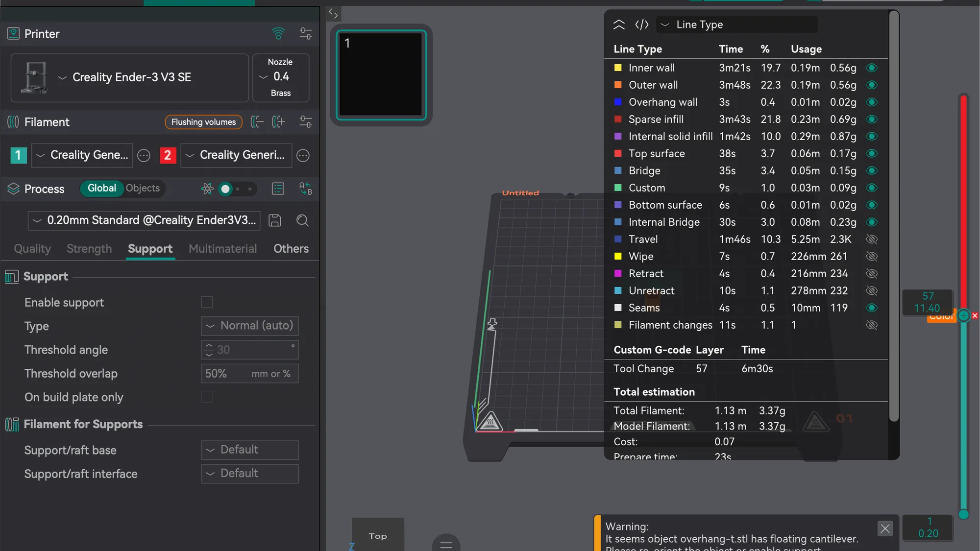
Task: Open filament settings sliders icon
Action: point(306,121)
